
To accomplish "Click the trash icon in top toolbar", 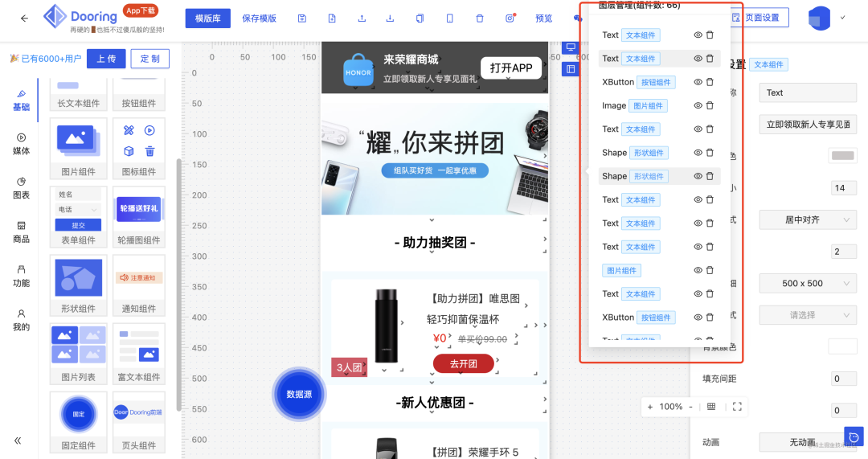I will [x=479, y=18].
